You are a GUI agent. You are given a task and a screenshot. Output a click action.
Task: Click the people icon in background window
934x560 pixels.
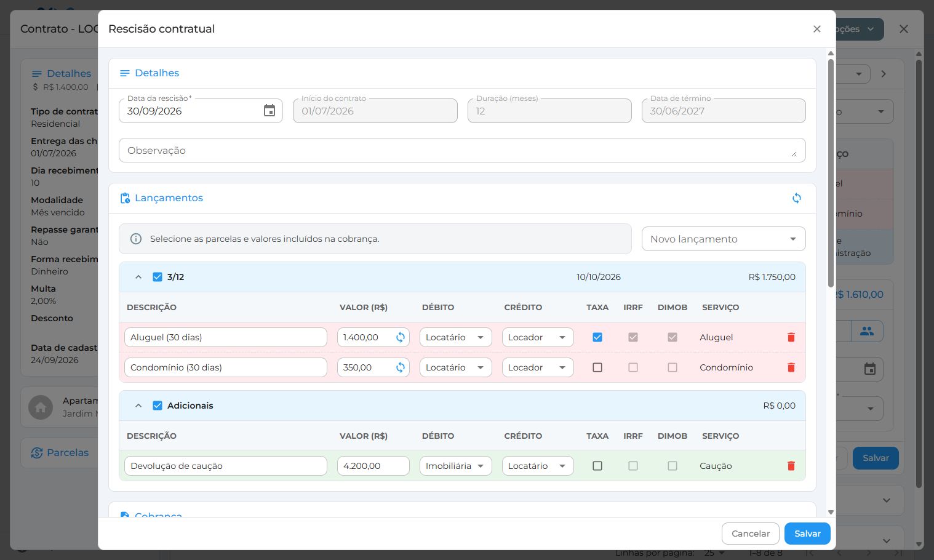(867, 331)
